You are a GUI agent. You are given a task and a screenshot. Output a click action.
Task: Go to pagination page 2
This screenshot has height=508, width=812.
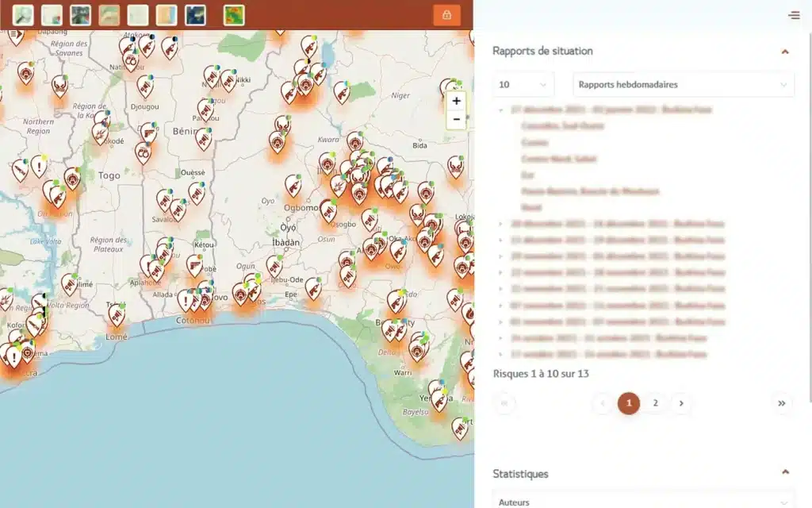coord(655,402)
